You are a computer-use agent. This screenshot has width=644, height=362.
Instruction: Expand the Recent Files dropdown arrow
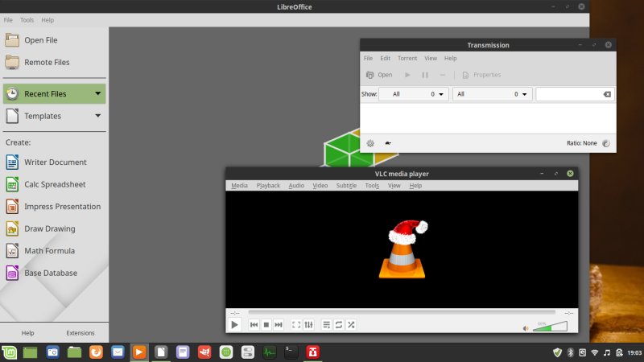97,94
